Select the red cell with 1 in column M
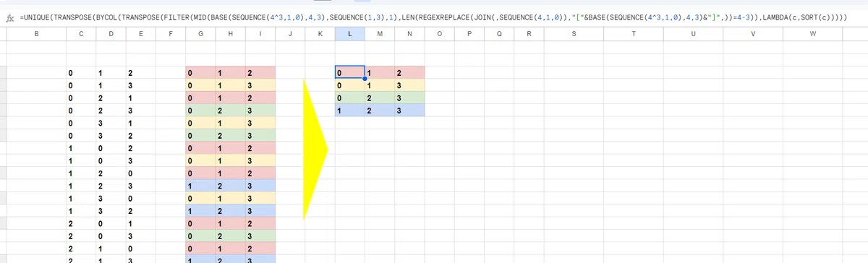The image size is (868, 263). click(379, 72)
